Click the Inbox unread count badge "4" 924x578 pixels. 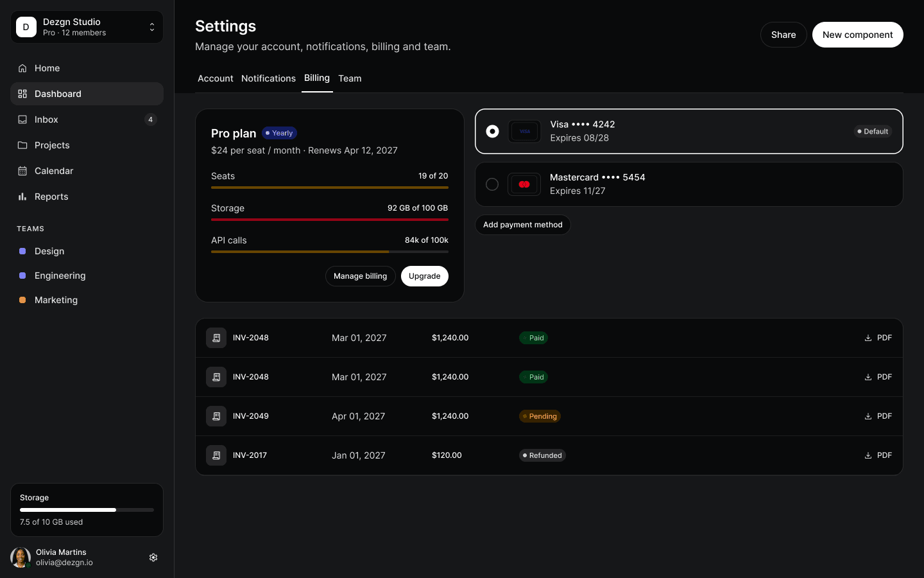150,119
